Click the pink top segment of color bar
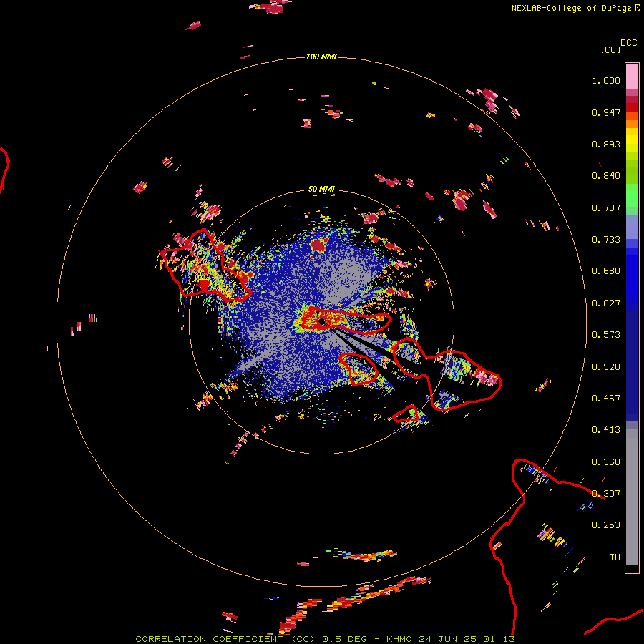Image resolution: width=644 pixels, height=644 pixels. tap(632, 76)
